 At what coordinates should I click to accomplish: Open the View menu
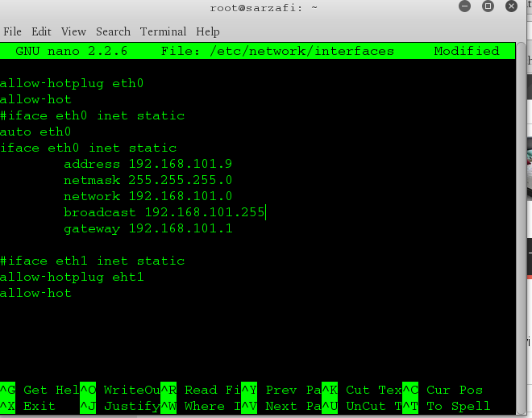pyautogui.click(x=73, y=31)
